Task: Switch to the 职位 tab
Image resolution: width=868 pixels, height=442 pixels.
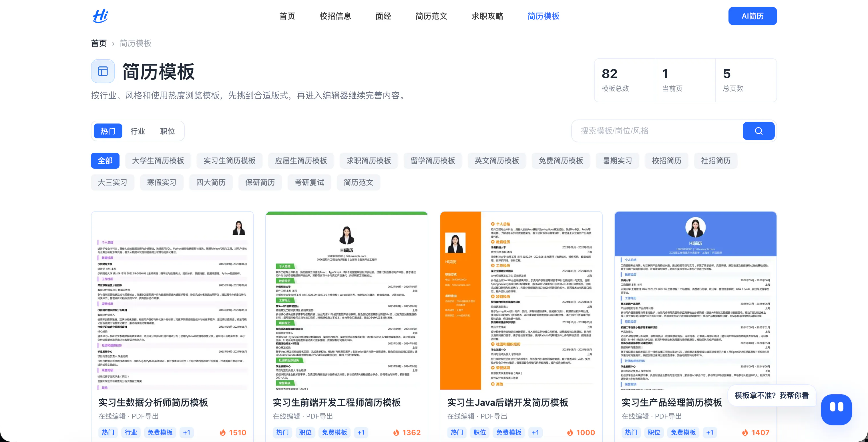Action: (x=167, y=131)
